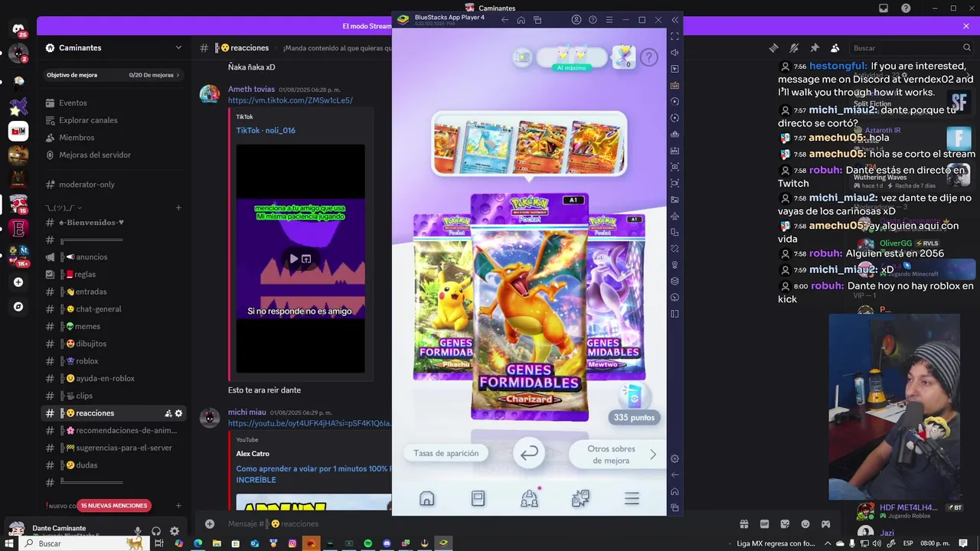Toggle BlueStacks airplane mode icon
Image resolution: width=980 pixels, height=551 pixels.
coord(675,217)
